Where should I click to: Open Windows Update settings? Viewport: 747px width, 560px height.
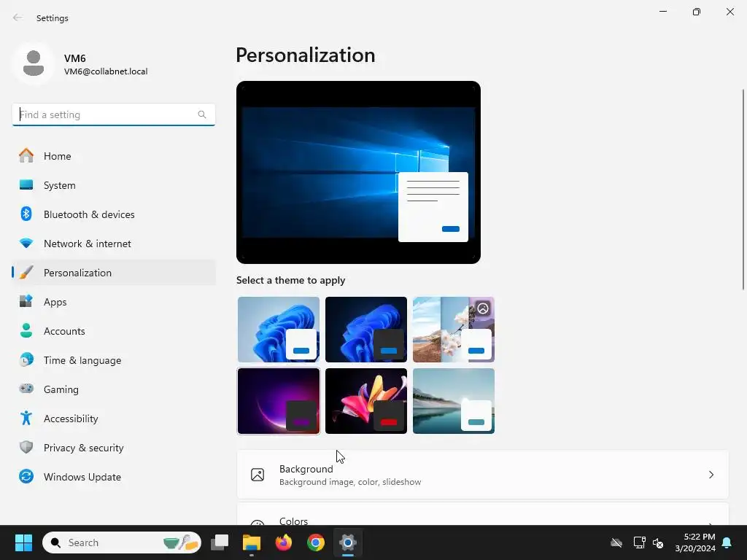point(114,476)
